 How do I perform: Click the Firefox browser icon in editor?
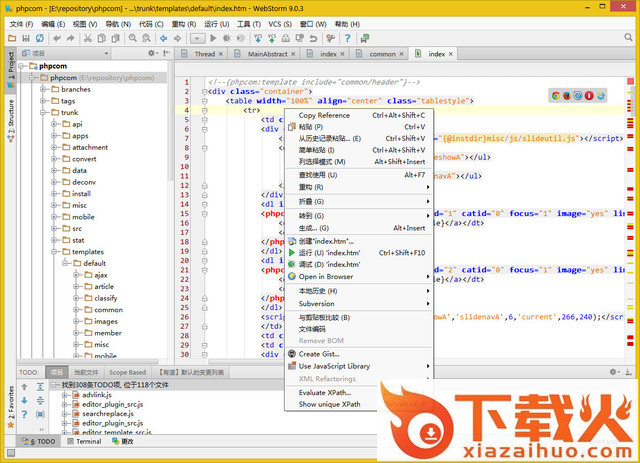click(x=567, y=96)
